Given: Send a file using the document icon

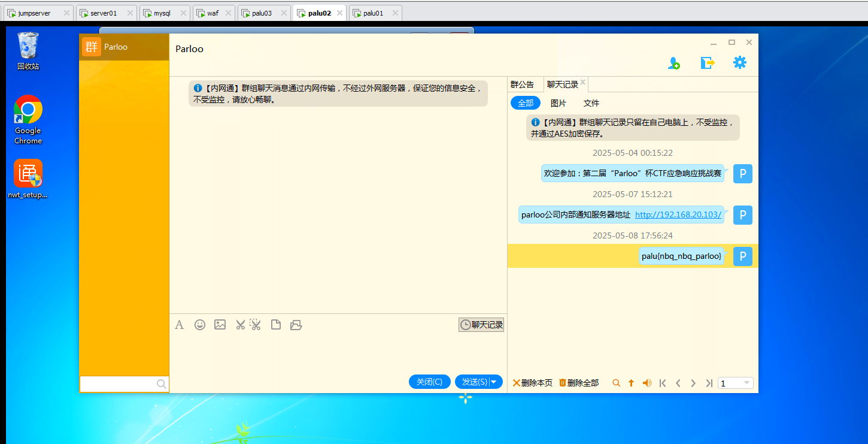Looking at the screenshot, I should click(x=276, y=324).
